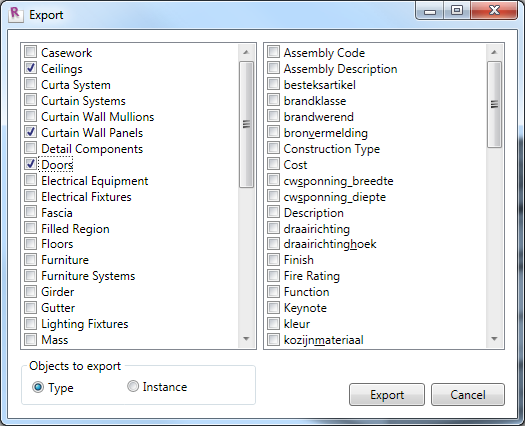Close the Export dialog window
The height and width of the screenshot is (426, 525).
click(494, 11)
